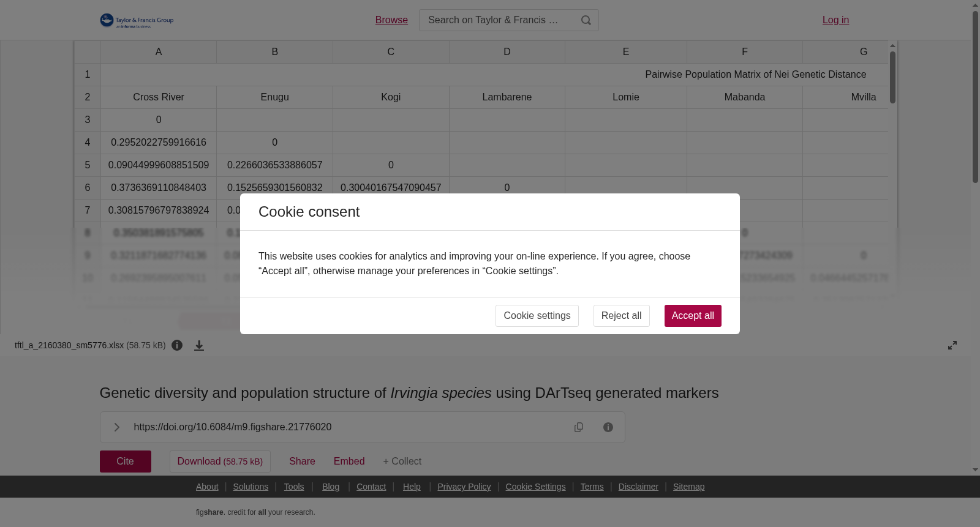Viewport: 980px width, 527px height.
Task: Copy the DOI with the copy icon
Action: [x=579, y=427]
